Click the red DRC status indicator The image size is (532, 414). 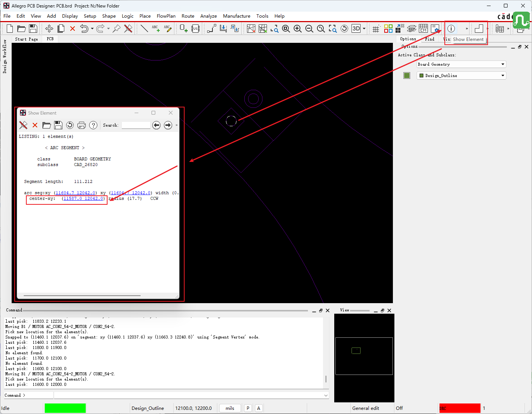pyautogui.click(x=460, y=408)
